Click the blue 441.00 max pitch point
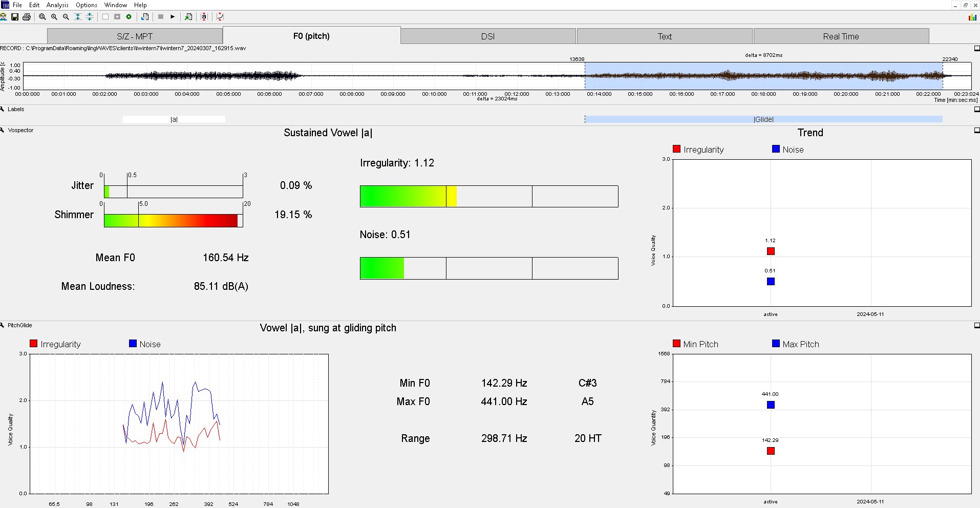 pos(771,405)
